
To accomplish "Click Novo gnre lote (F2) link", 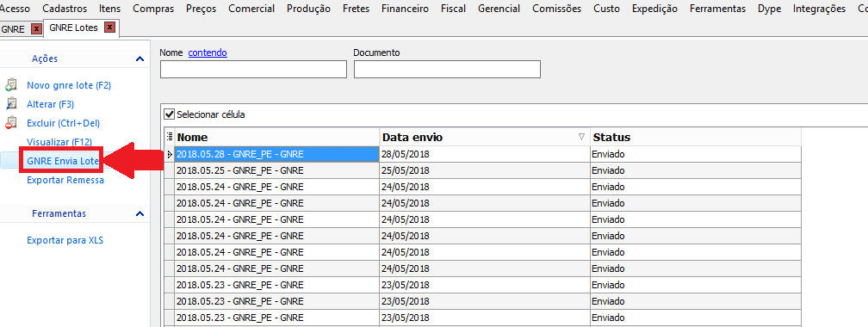I will coord(69,86).
